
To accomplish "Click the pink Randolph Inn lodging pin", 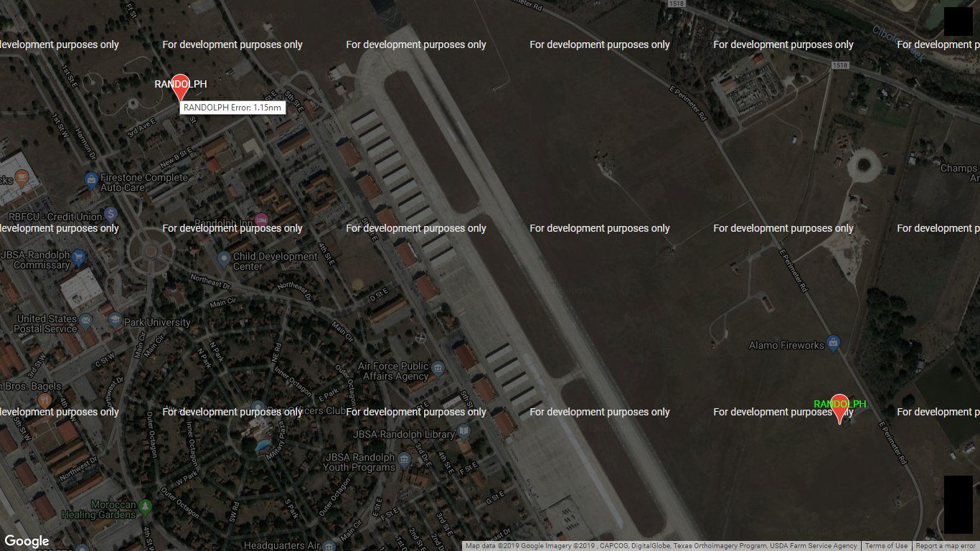I will coord(261,219).
